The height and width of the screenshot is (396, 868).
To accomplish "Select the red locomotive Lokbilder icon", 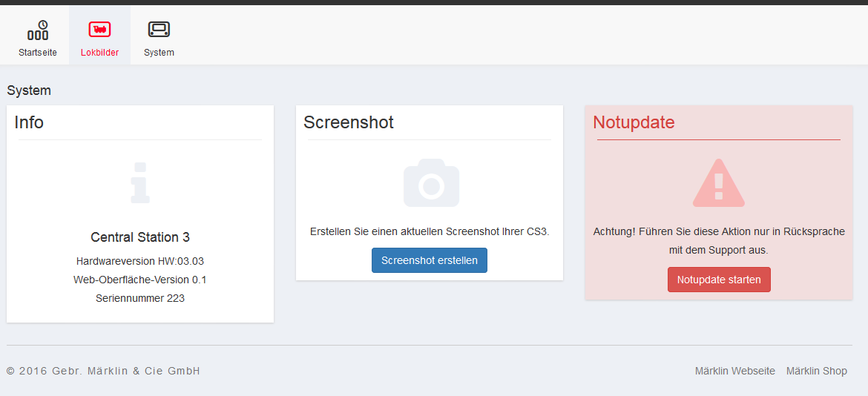I will (99, 30).
